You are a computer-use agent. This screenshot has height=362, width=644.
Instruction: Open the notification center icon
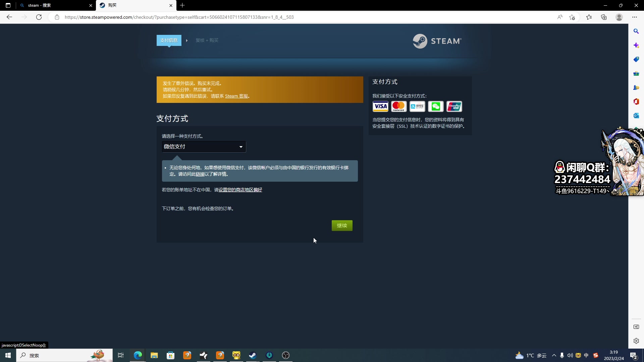click(x=634, y=355)
